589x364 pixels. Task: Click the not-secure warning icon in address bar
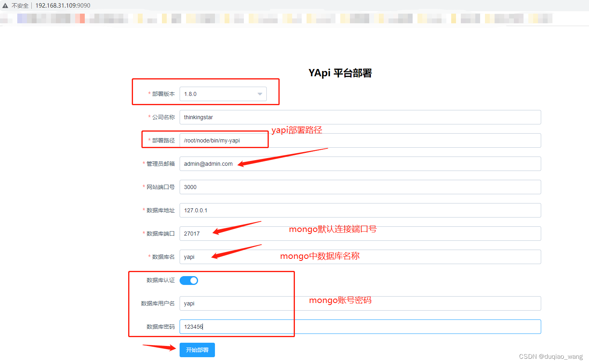pyautogui.click(x=5, y=6)
